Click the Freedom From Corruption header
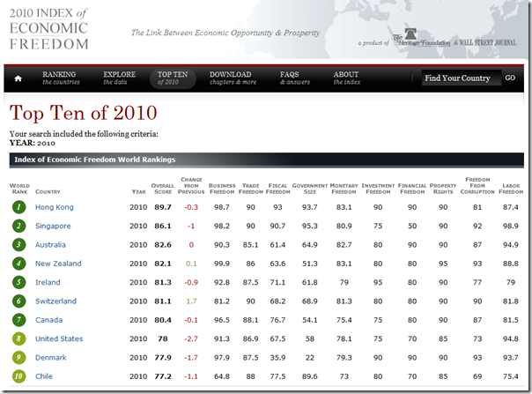This screenshot has width=532, height=394. [477, 185]
